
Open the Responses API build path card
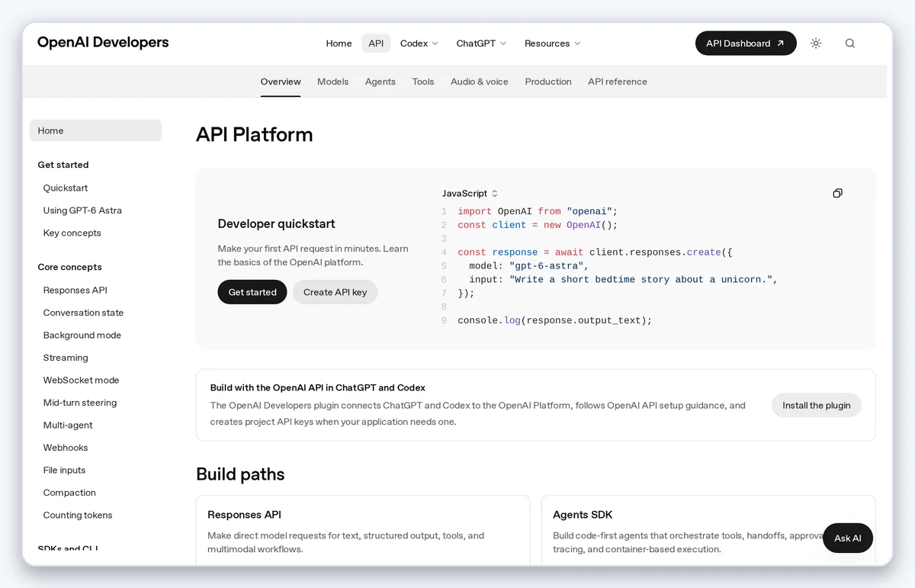[363, 531]
